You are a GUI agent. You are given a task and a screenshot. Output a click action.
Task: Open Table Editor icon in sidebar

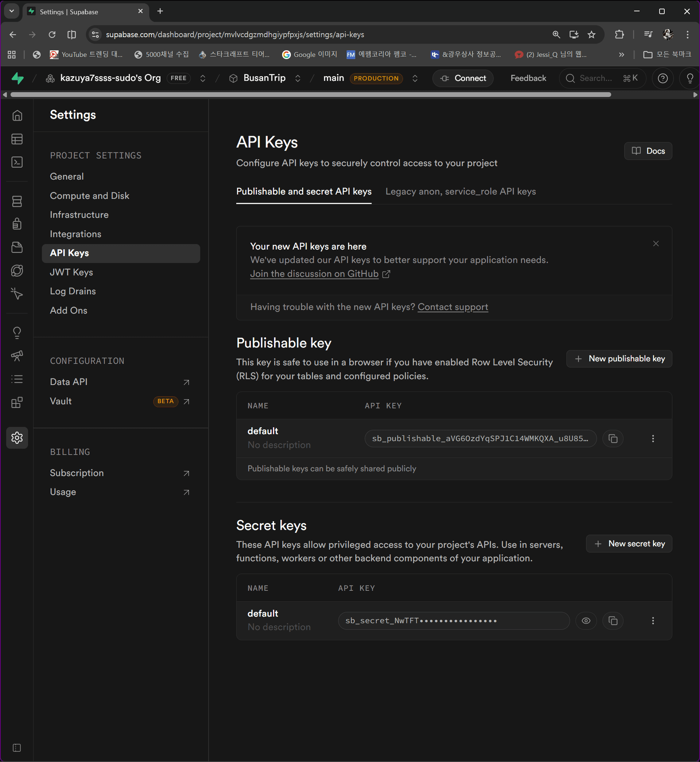pos(17,139)
